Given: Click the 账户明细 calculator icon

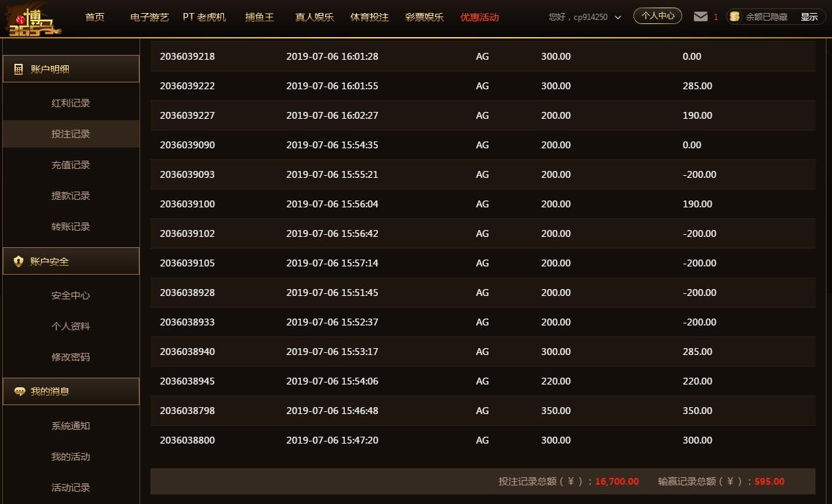Looking at the screenshot, I should point(18,69).
